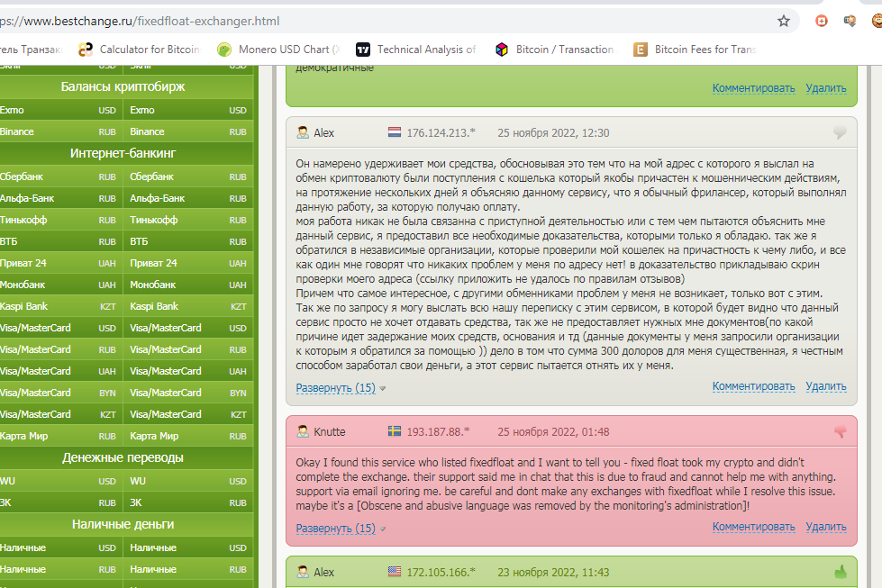Select Visa/MasterCard KZT in the right column
This screenshot has height=588, width=882.
click(x=188, y=414)
